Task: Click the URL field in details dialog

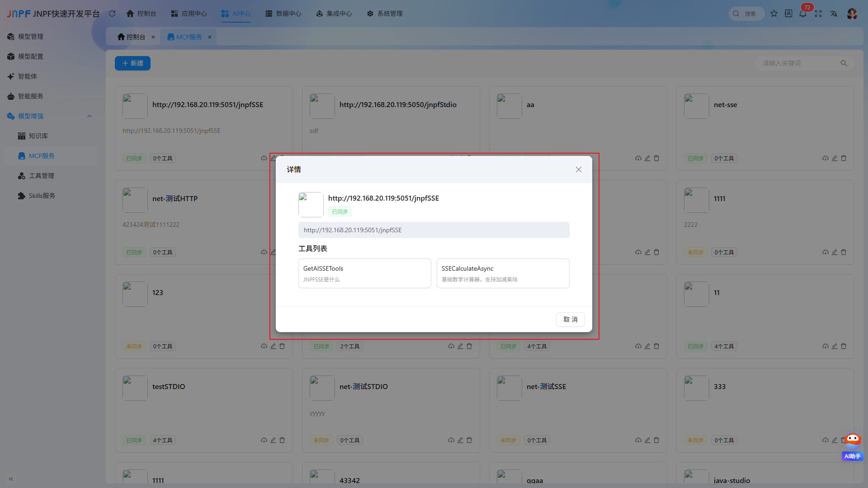Action: 434,230
